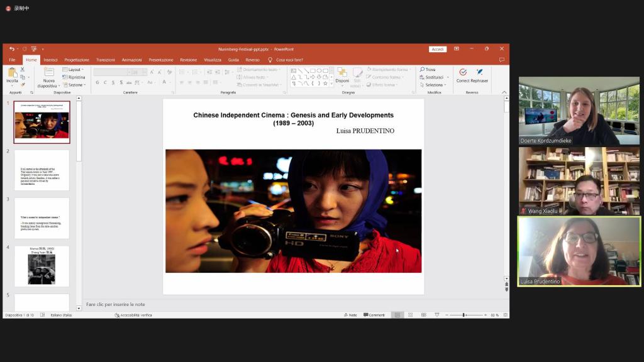Click the font name combo box
This screenshot has width=644, height=362.
(111, 72)
